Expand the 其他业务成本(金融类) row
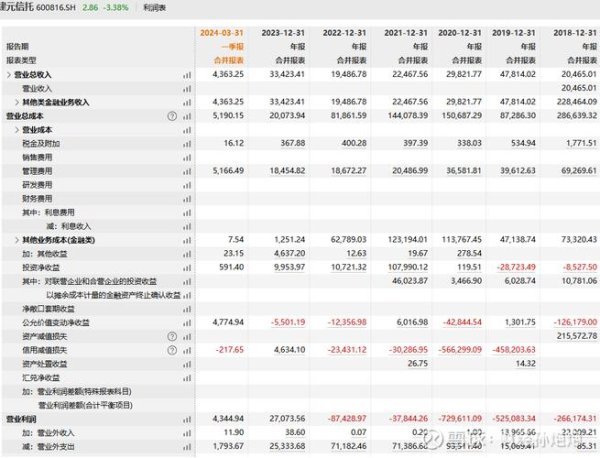This screenshot has width=600, height=458. coord(17,240)
